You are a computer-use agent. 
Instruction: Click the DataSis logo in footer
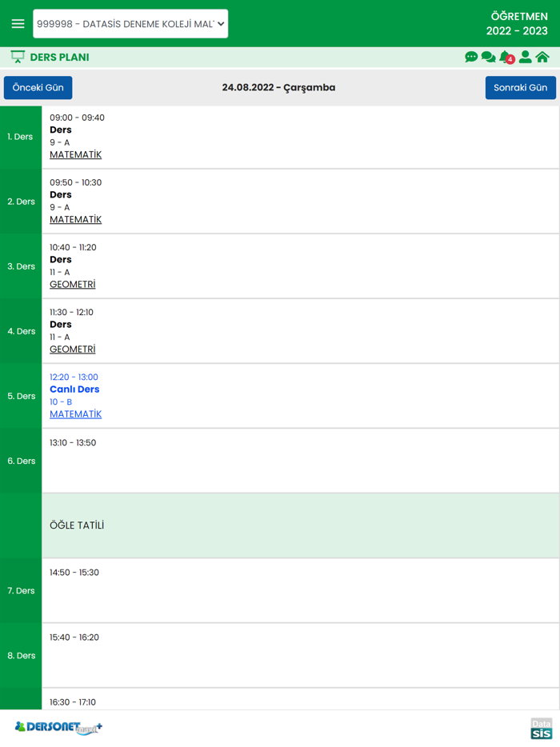pos(542,728)
